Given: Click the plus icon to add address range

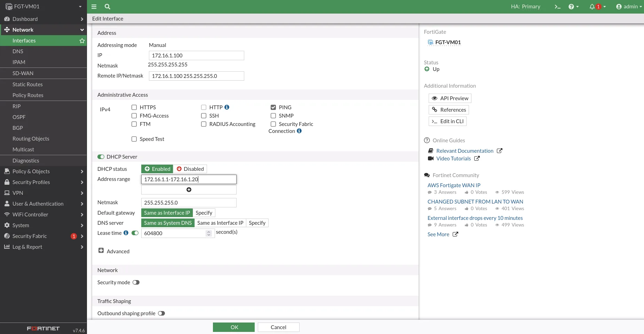Looking at the screenshot, I should pos(189,190).
